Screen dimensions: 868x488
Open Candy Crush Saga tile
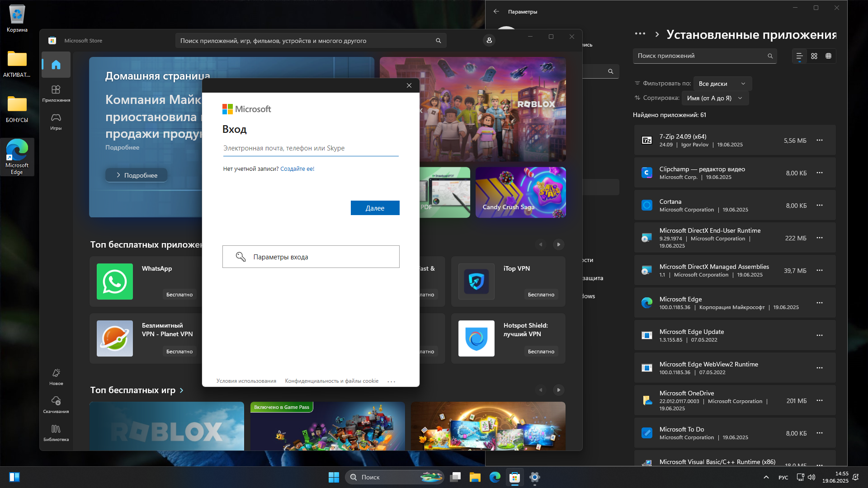(520, 192)
